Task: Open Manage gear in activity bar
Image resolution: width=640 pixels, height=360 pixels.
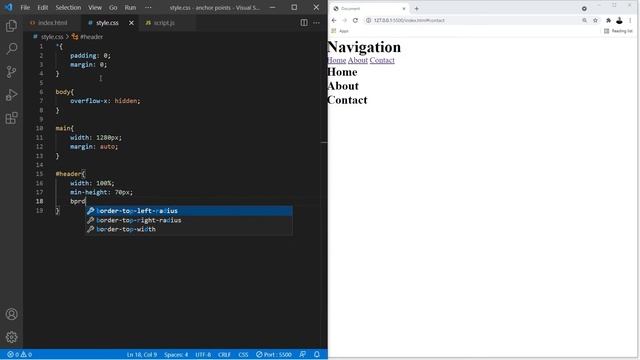Action: coord(11,337)
